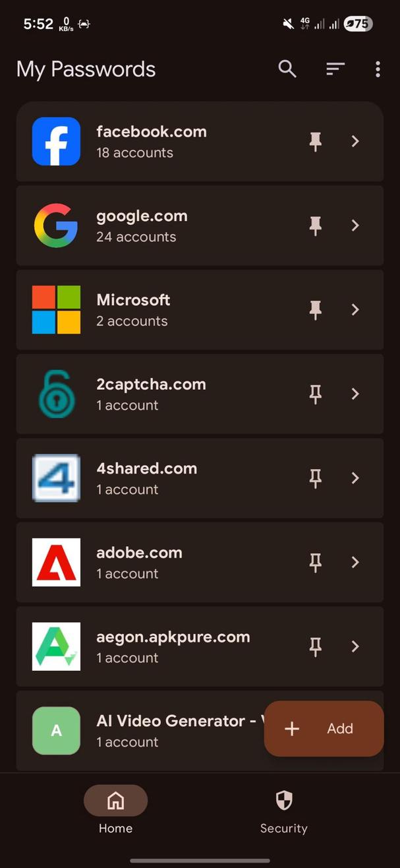Unpin the facebook.com entry

tap(315, 141)
